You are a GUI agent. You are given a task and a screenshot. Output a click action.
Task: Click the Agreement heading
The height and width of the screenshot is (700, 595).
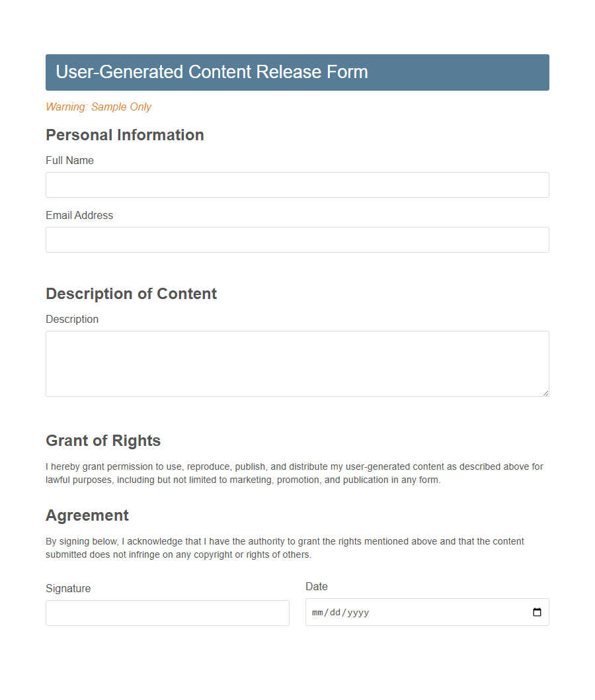[x=87, y=515]
